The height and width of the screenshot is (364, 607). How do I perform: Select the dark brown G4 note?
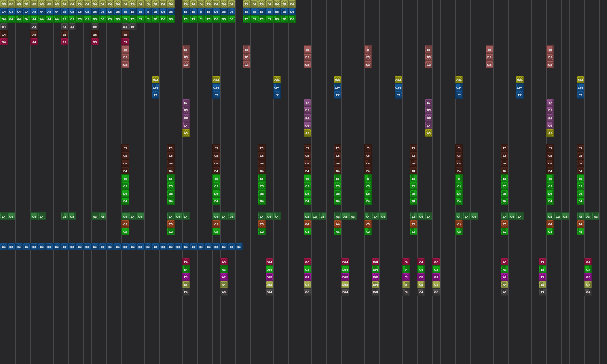(x=4, y=34)
